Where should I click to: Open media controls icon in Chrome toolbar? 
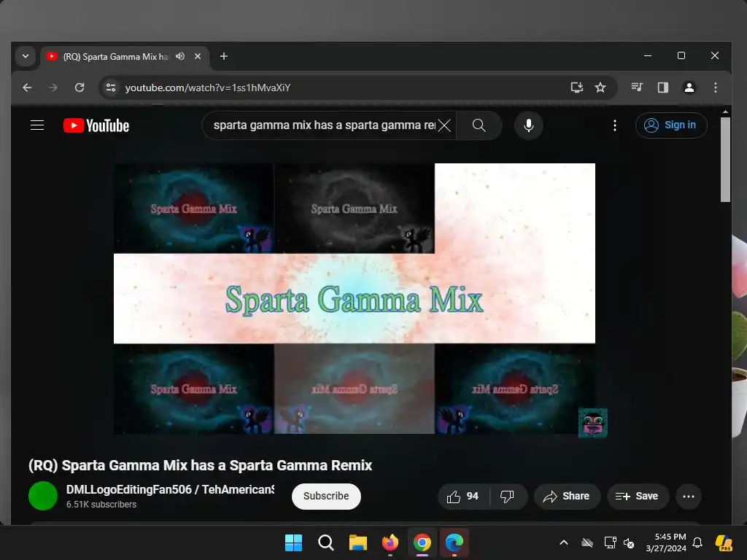click(x=637, y=87)
